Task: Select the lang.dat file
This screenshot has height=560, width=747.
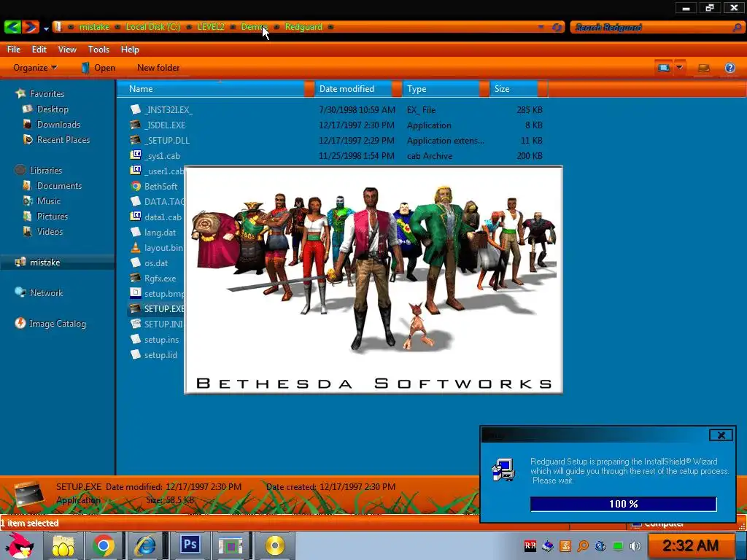Action: pos(160,233)
